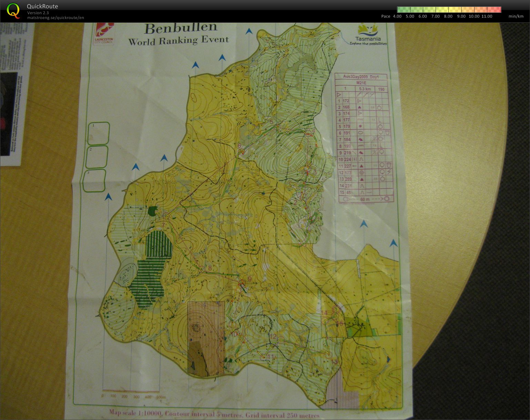Click control code 168 in the table
Screen dimensions: 530x420
[x=346, y=107]
